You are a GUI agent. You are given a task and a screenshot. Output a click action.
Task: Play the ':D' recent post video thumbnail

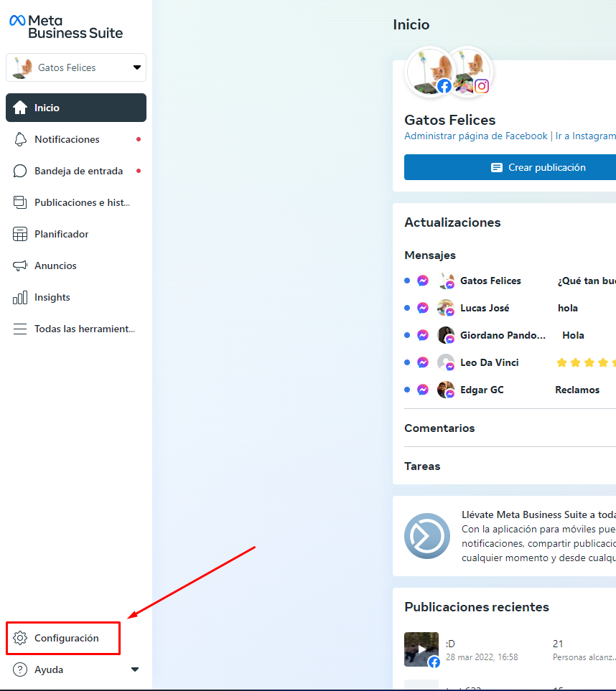421,649
